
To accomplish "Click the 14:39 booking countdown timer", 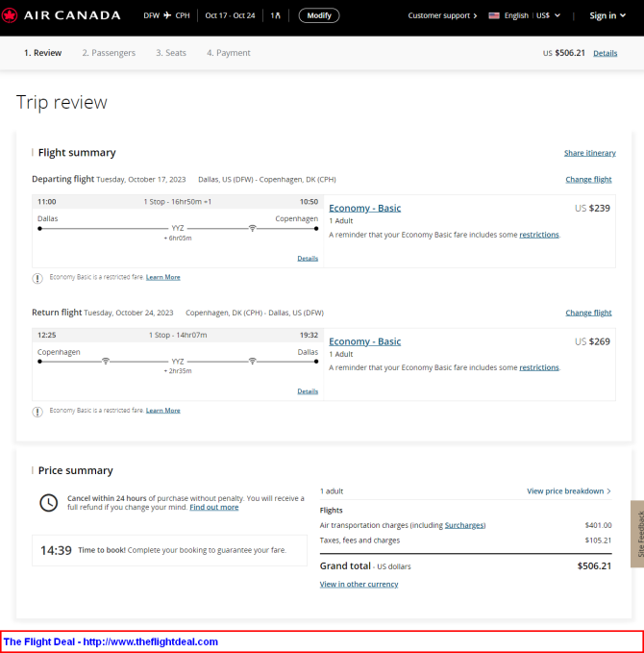I will [56, 550].
